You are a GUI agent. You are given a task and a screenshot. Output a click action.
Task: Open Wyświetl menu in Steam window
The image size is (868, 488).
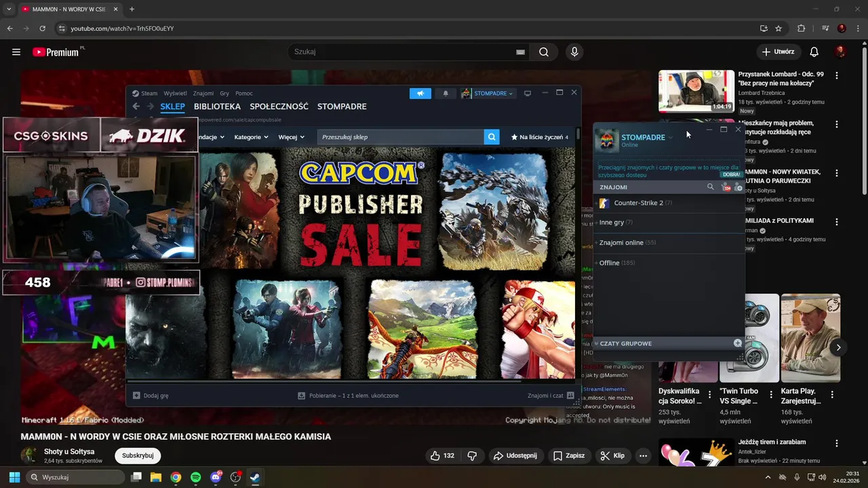(175, 94)
